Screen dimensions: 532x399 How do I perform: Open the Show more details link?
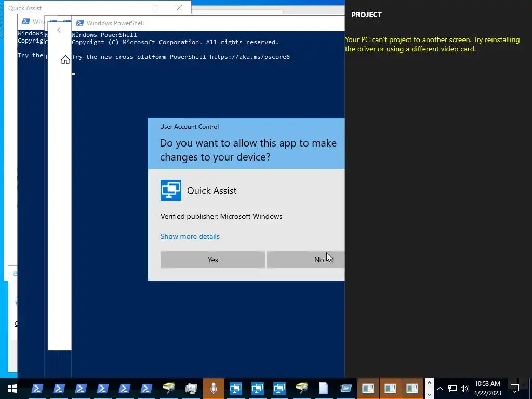[x=190, y=236]
